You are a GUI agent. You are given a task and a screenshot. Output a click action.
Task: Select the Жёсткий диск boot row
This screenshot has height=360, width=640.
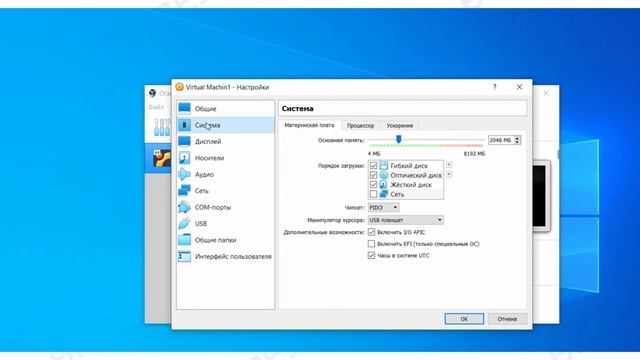pos(406,184)
